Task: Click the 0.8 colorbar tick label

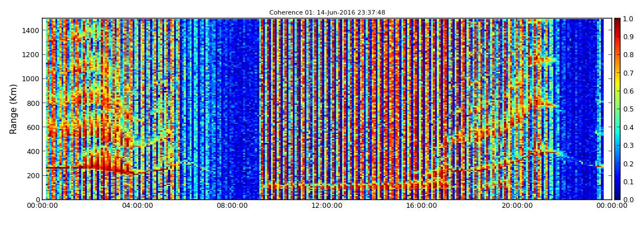Action: (628, 55)
